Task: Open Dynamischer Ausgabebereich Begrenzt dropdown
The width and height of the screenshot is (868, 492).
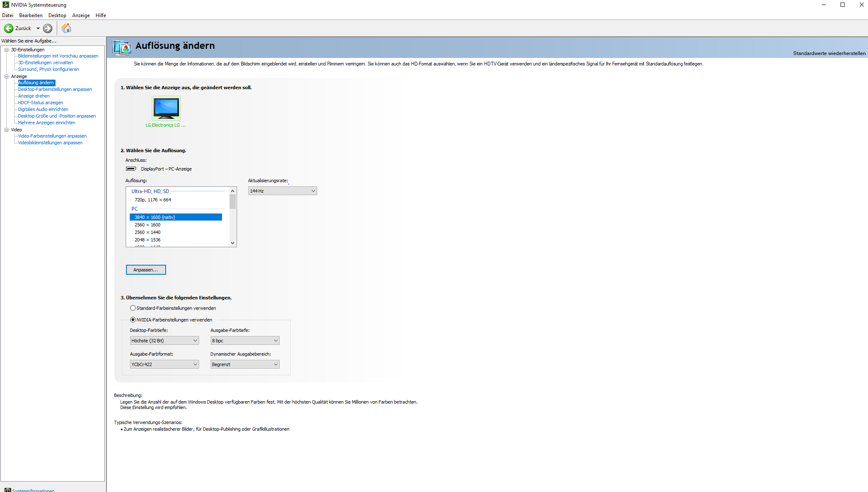Action: coord(245,364)
